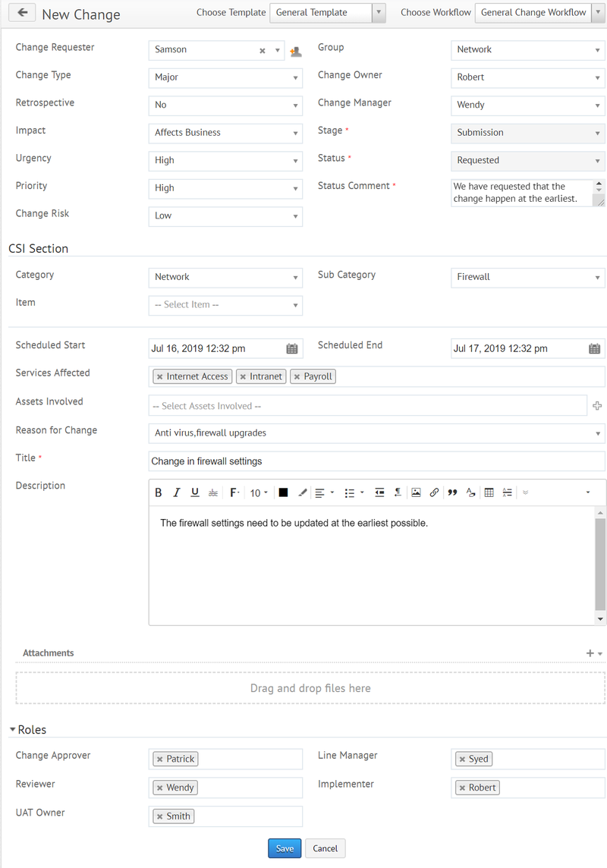Open the Sub Category Firewall dropdown
Viewport: 607px width, 868px height.
(x=528, y=278)
